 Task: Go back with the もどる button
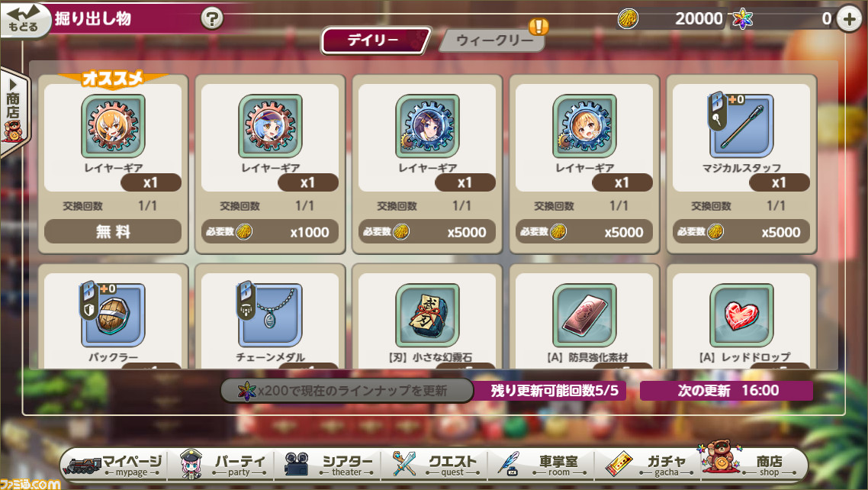point(25,20)
